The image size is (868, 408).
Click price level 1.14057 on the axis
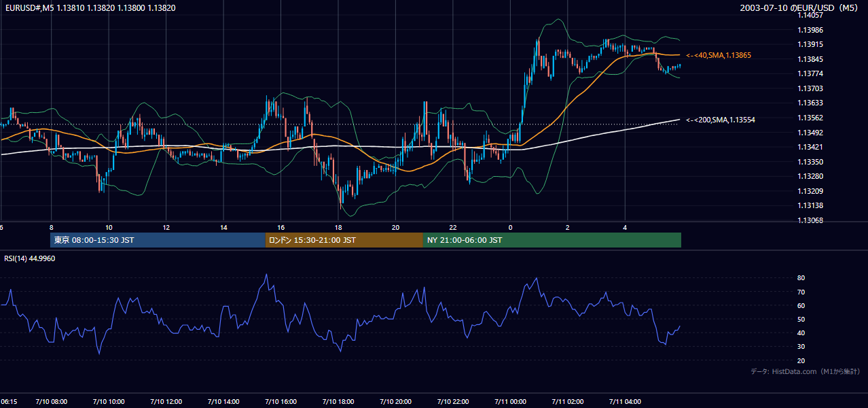[x=811, y=15]
